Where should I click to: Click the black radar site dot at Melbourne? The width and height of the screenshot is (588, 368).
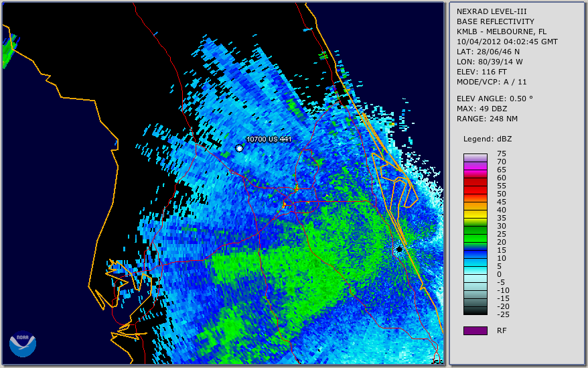click(x=399, y=249)
